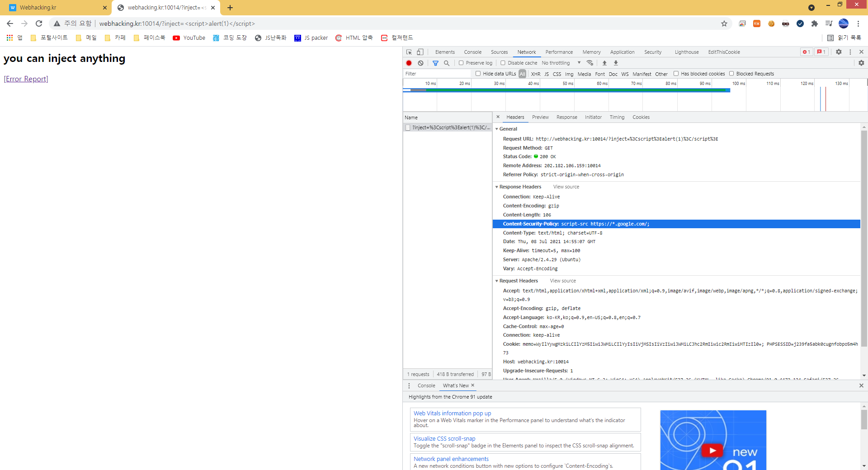This screenshot has width=868, height=470.
Task: Open Visualize CSS scroll-snap link
Action: pos(444,438)
